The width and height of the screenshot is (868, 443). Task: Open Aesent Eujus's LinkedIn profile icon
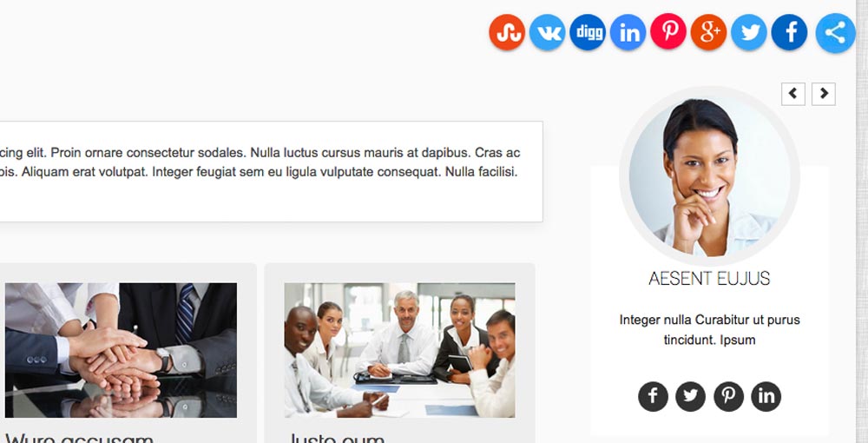click(766, 396)
